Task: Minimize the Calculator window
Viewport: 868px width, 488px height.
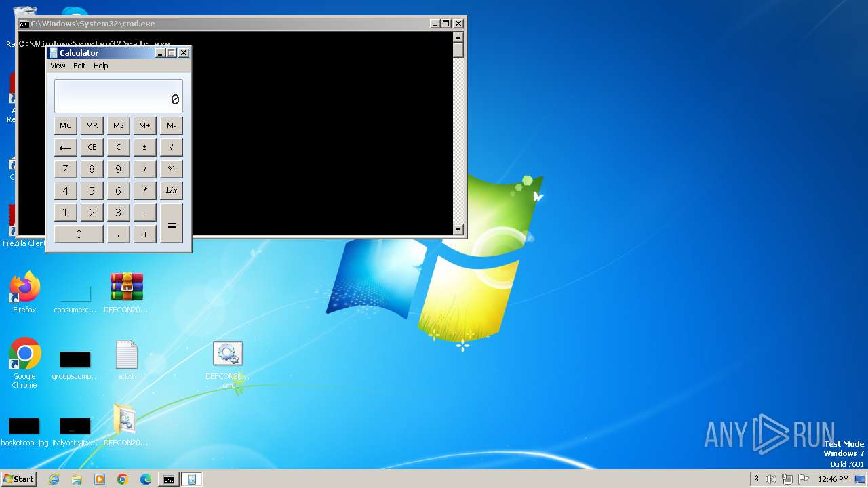Action: tap(161, 53)
